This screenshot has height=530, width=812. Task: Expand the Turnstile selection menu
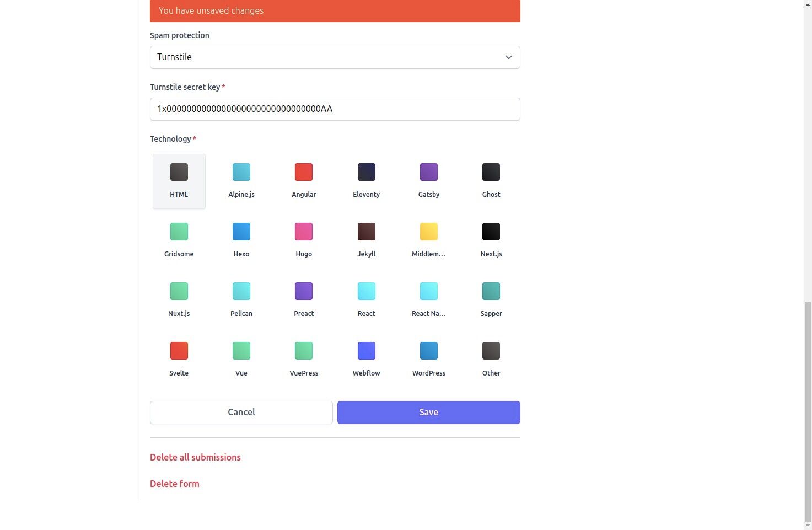tap(335, 57)
